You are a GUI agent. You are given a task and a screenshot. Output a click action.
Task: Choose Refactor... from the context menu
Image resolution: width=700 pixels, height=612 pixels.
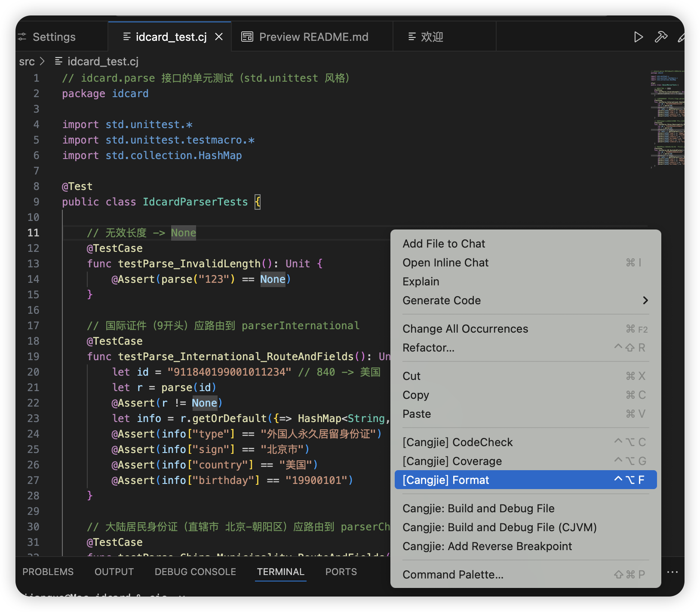[525, 348]
